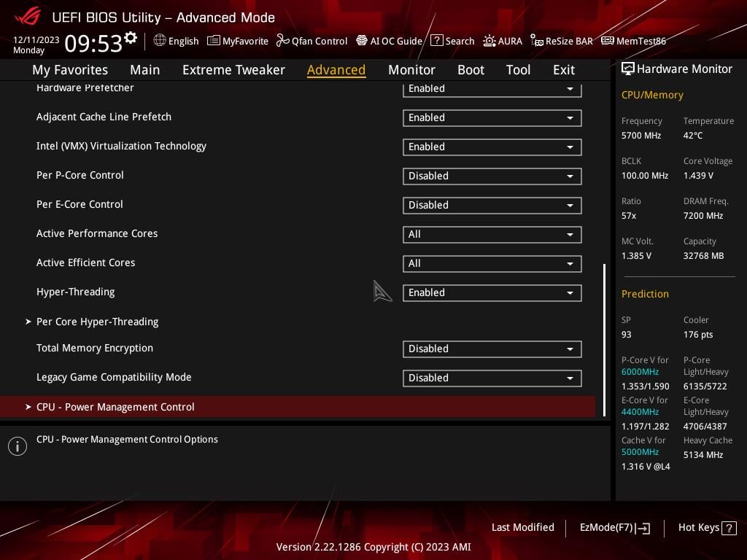Click the ROG logo icon
Viewport: 747px width, 560px height.
[x=27, y=16]
